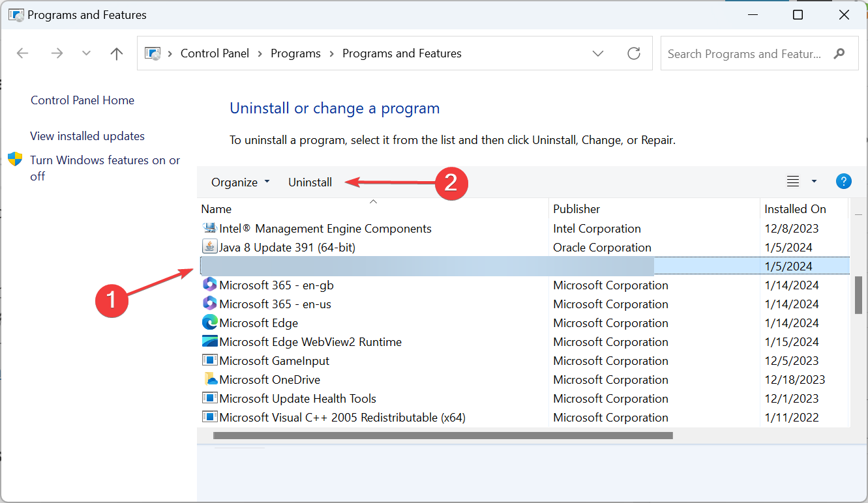Click Intel Corporation publisher cell
Viewport: 868px width, 503px height.
pyautogui.click(x=597, y=229)
